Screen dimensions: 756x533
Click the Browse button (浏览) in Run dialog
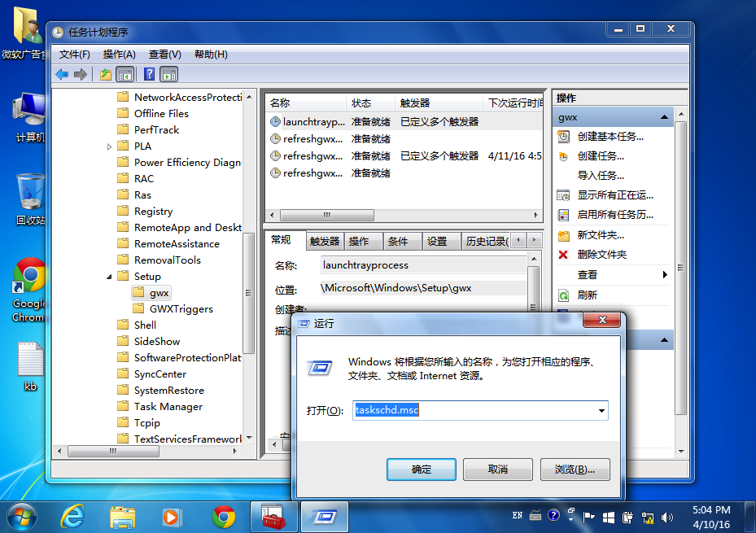click(575, 470)
